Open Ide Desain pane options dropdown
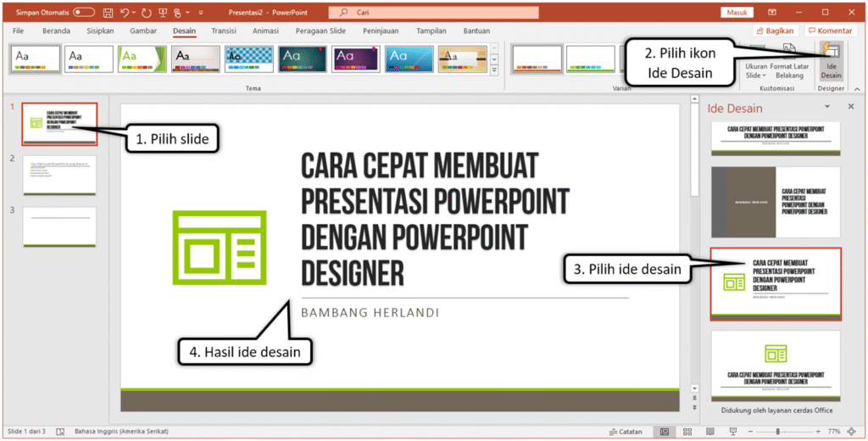This screenshot has height=441, width=868. click(x=827, y=106)
